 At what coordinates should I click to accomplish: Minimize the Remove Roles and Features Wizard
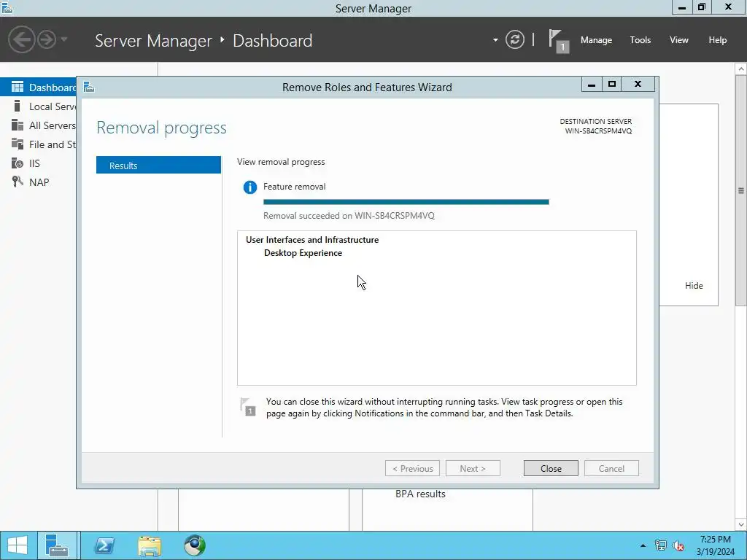pyautogui.click(x=592, y=85)
